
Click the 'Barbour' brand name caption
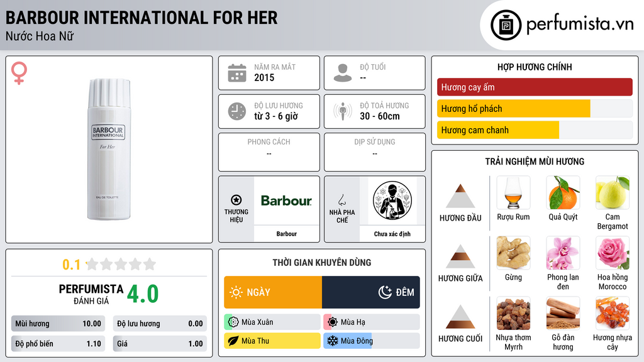click(x=286, y=234)
